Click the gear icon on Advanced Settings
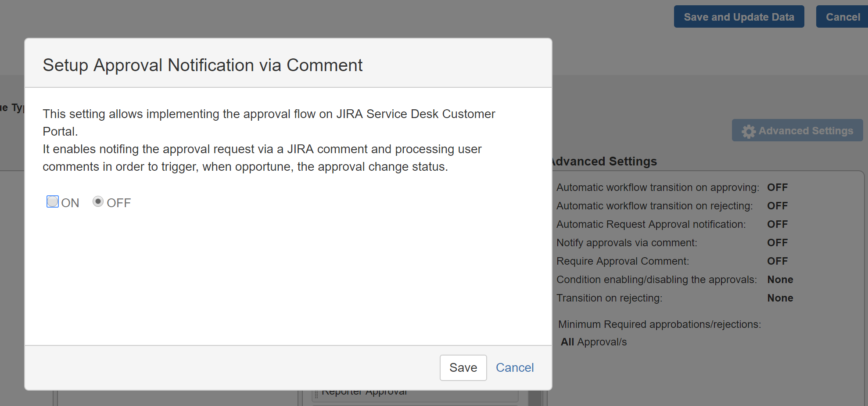Image resolution: width=868 pixels, height=406 pixels. (x=748, y=131)
